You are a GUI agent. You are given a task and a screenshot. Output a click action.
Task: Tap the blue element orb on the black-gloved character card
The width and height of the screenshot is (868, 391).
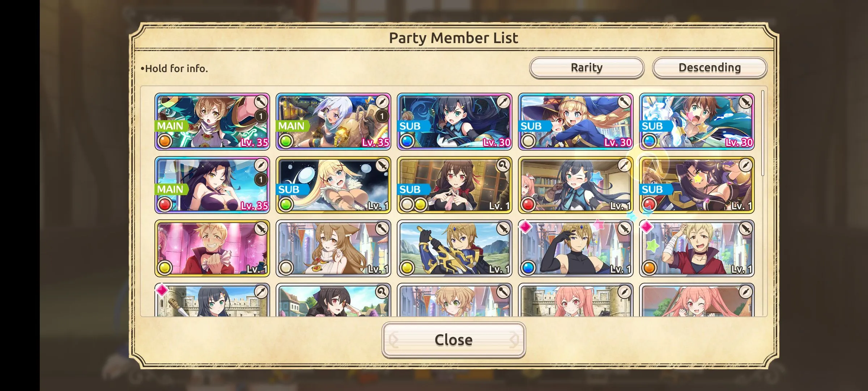tap(528, 268)
